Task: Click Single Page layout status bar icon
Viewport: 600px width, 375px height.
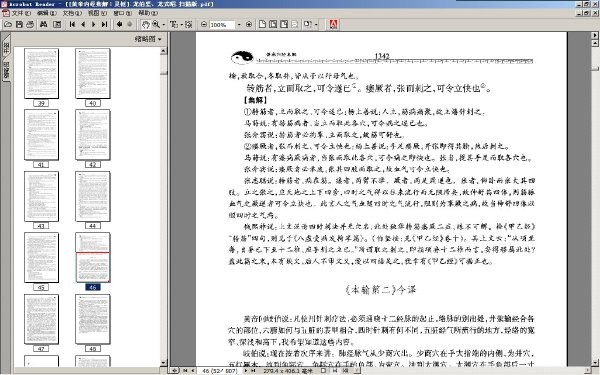Action: (324, 370)
